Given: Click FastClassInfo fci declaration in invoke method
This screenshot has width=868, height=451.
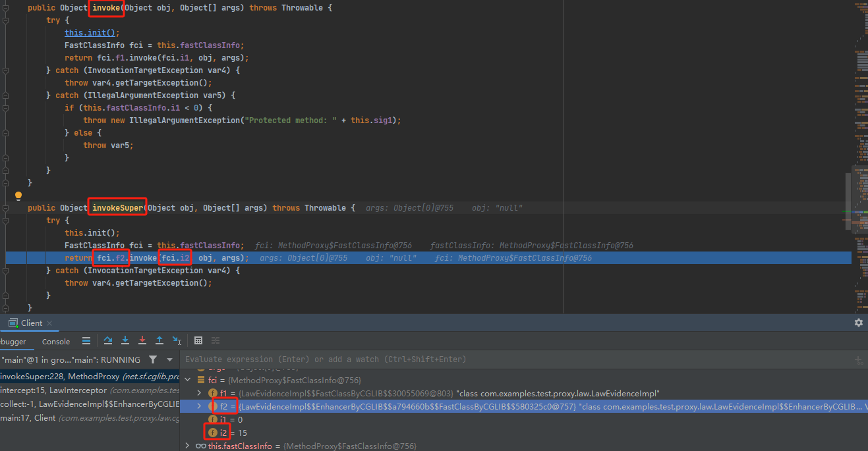Looking at the screenshot, I should pyautogui.click(x=154, y=45).
